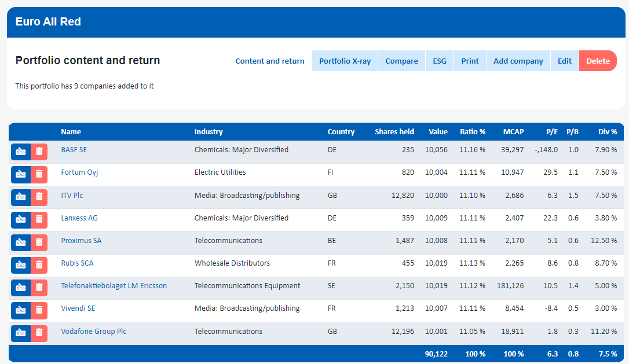Delete Lanxess AG via trash icon
Image resolution: width=629 pixels, height=364 pixels.
tap(39, 220)
